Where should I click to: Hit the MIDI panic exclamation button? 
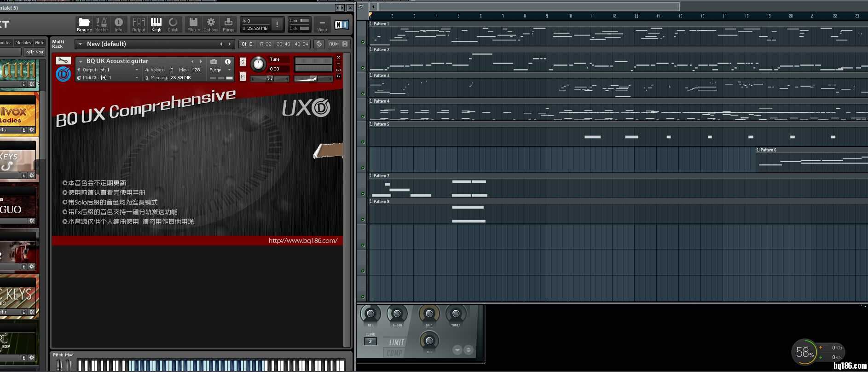pos(277,24)
